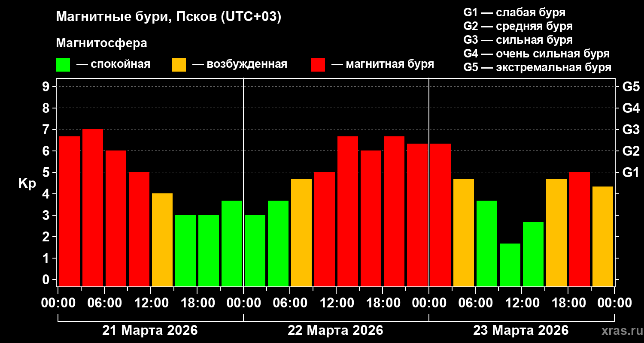
Task: Select the Kp axis value 9
Action: click(x=46, y=87)
